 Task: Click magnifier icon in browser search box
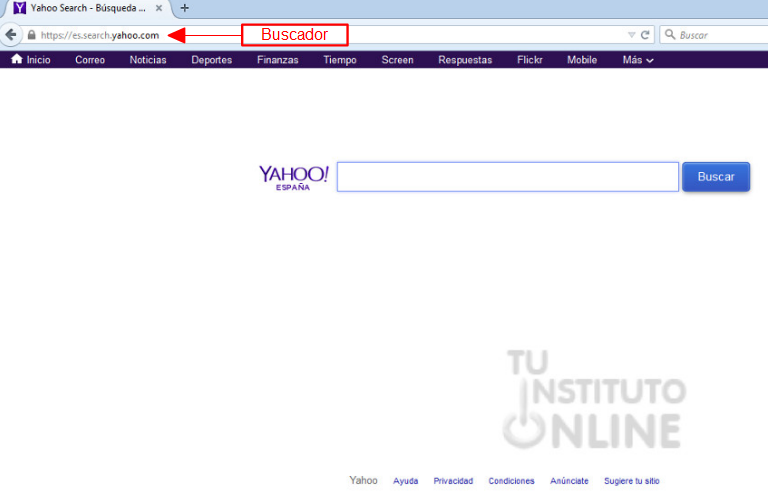pyautogui.click(x=669, y=35)
